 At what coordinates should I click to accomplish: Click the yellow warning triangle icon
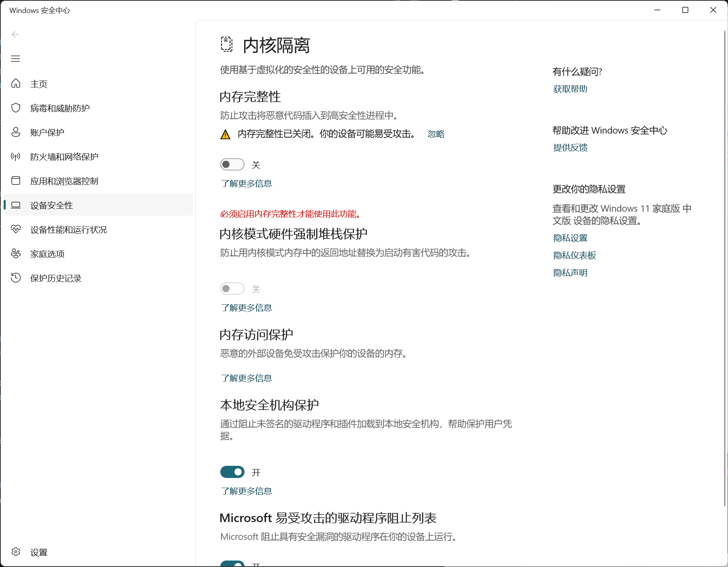[225, 134]
